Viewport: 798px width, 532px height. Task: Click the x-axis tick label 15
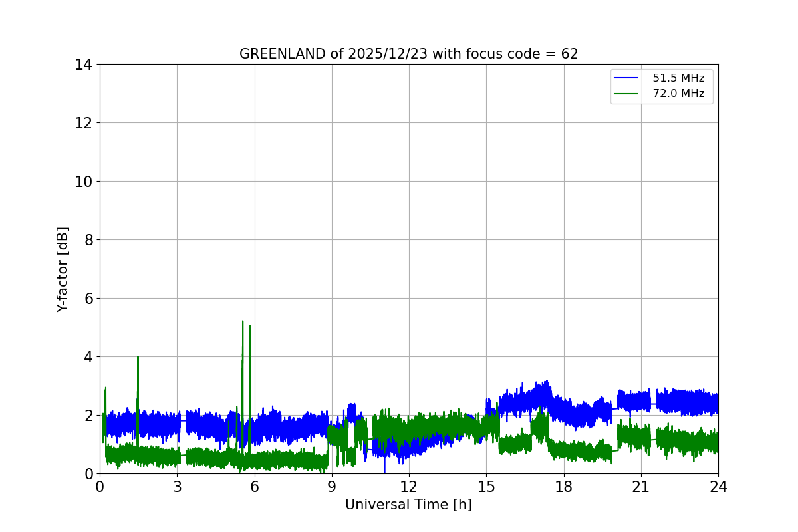tap(486, 487)
